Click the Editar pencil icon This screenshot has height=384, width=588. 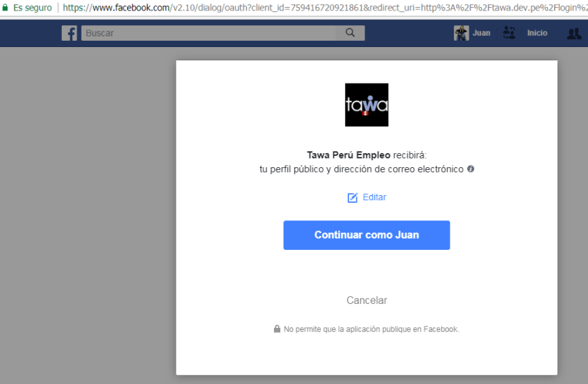pos(353,197)
